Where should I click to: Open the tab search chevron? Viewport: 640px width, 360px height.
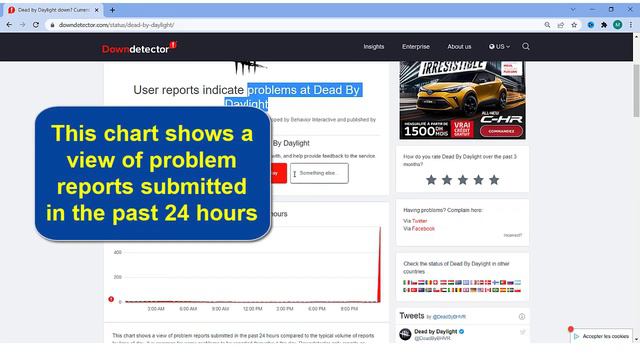pos(573,10)
